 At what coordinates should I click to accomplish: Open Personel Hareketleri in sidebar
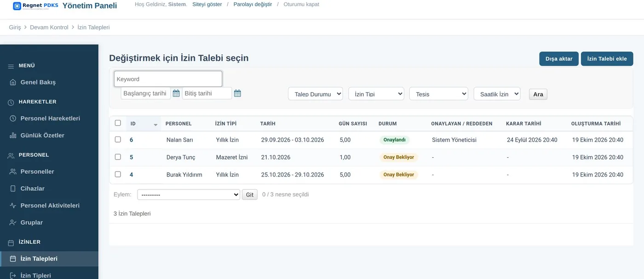(x=49, y=118)
